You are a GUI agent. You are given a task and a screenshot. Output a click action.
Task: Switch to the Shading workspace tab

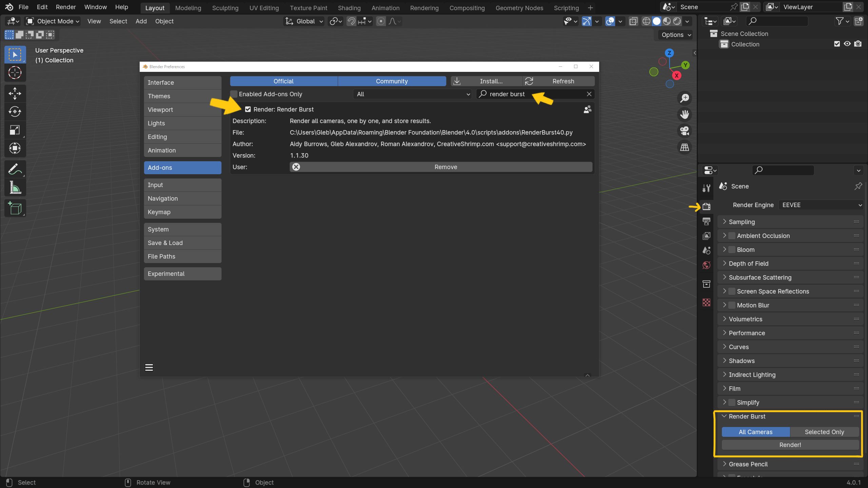click(349, 8)
